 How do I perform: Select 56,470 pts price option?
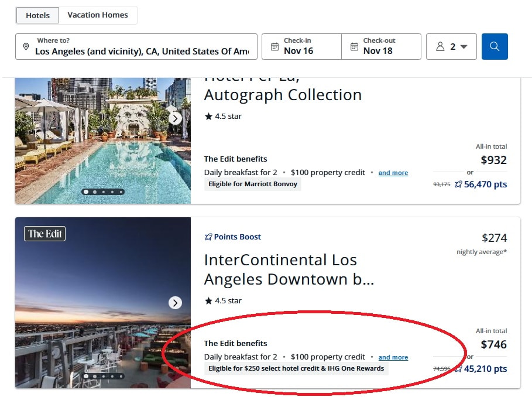485,184
